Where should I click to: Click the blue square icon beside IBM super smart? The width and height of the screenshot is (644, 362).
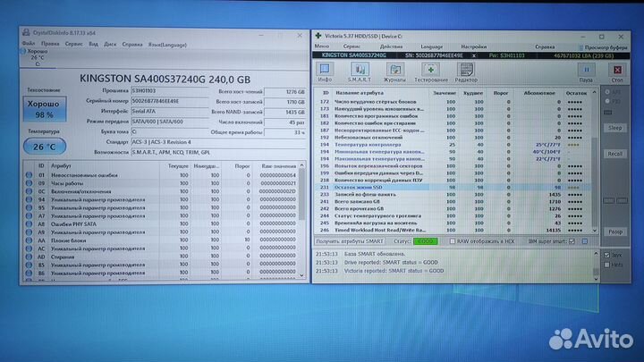584,241
